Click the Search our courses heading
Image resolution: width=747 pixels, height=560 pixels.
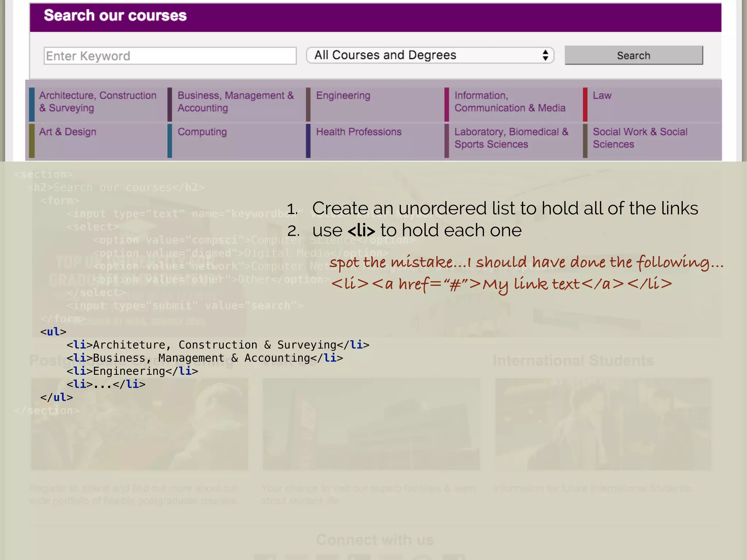point(115,16)
